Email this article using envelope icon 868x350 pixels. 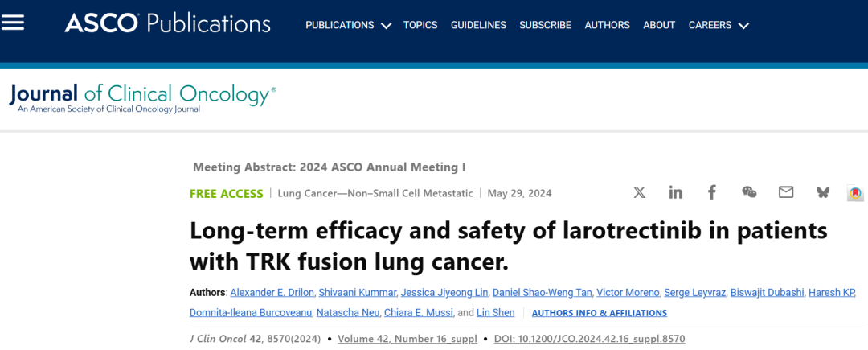pyautogui.click(x=785, y=193)
